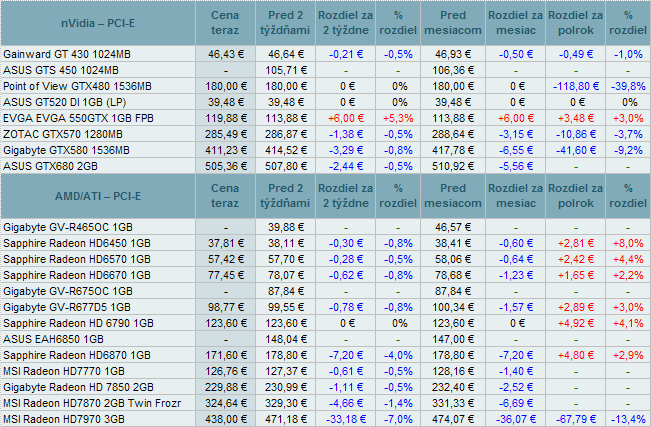Screen dimensions: 651x427
Task: Select Gigabyte GTX580 1536MB product name
Action: 66,150
